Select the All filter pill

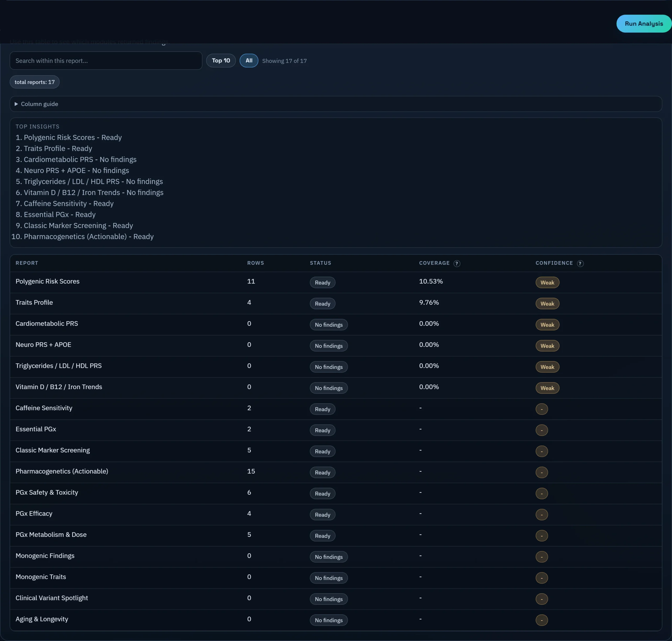[249, 60]
